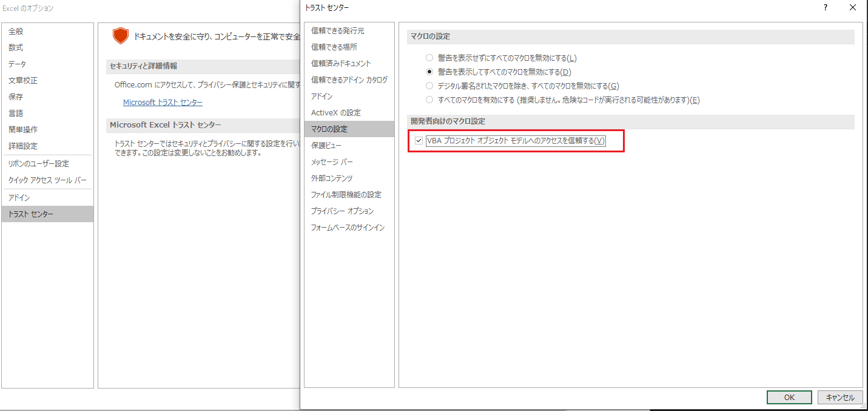This screenshot has width=868, height=411.
Task: Select 文章校正 in Excel options
Action: 47,80
